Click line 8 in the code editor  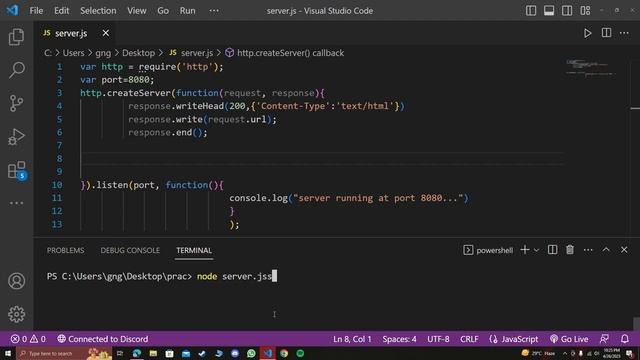(322, 158)
